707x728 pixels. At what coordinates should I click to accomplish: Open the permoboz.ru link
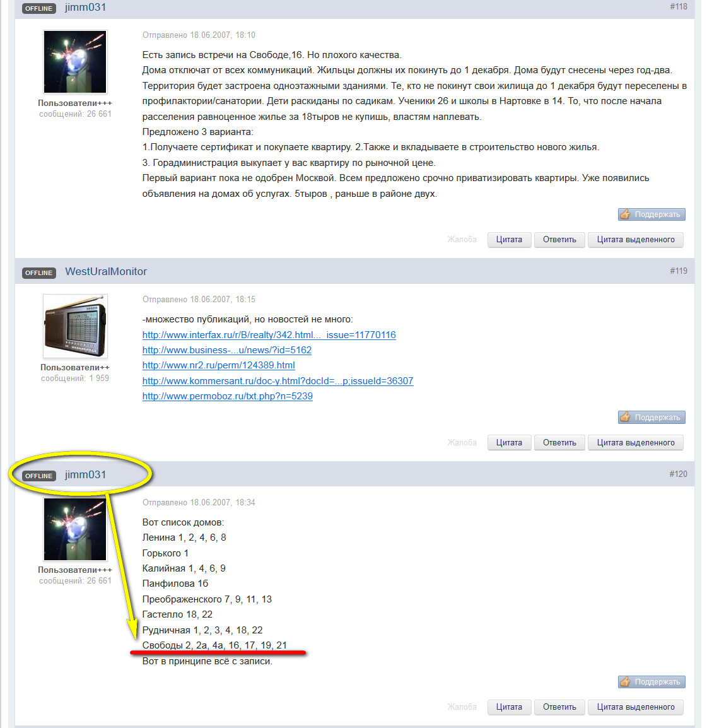(228, 396)
